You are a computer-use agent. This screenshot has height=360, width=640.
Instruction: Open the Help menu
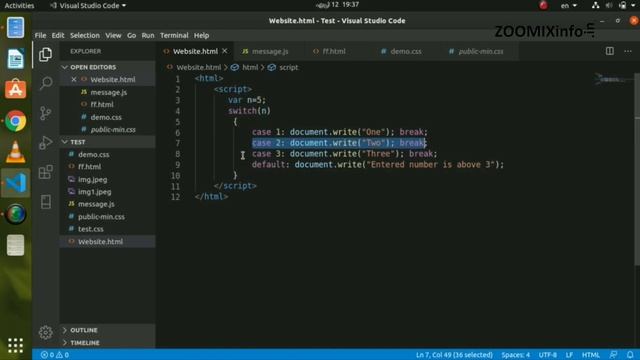tap(201, 36)
